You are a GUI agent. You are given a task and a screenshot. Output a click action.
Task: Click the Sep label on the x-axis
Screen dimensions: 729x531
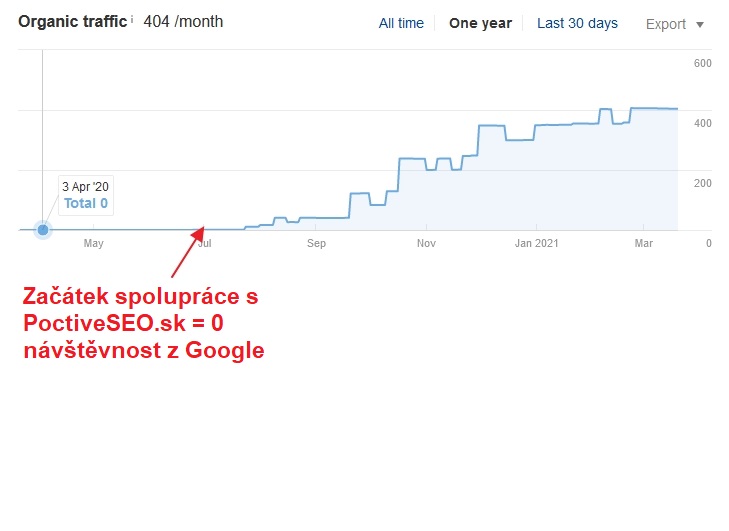pyautogui.click(x=316, y=243)
